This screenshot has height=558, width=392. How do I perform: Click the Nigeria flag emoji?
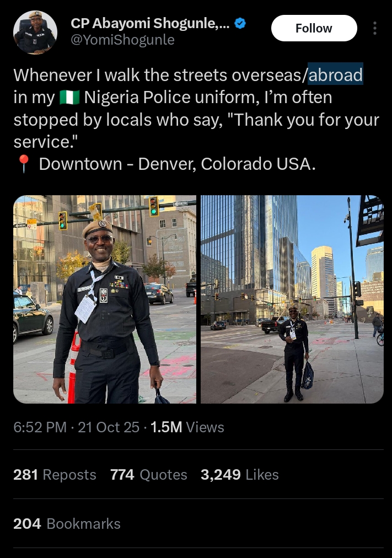tap(69, 98)
